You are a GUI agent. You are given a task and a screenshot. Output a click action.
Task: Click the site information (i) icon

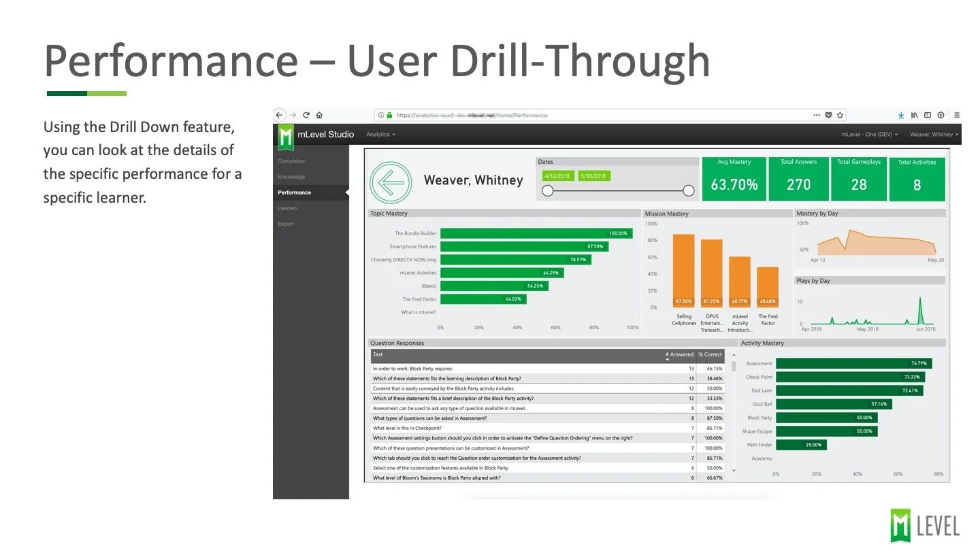pyautogui.click(x=381, y=116)
